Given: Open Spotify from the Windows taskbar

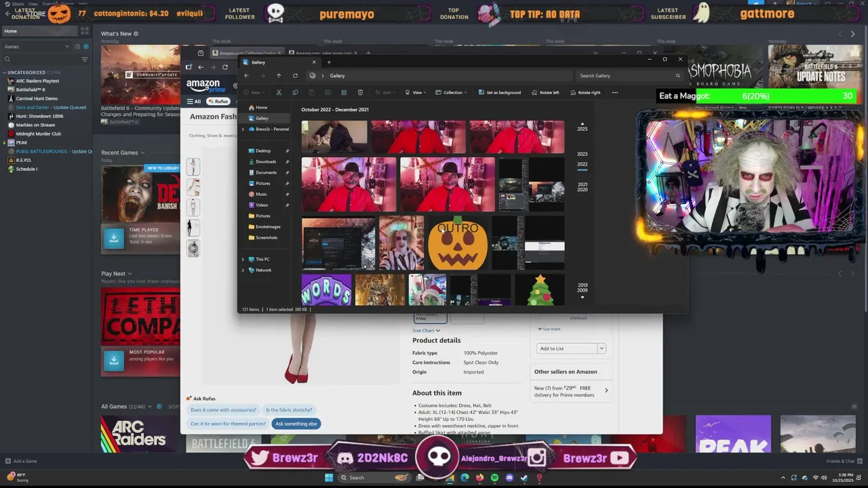Looking at the screenshot, I should point(494,478).
